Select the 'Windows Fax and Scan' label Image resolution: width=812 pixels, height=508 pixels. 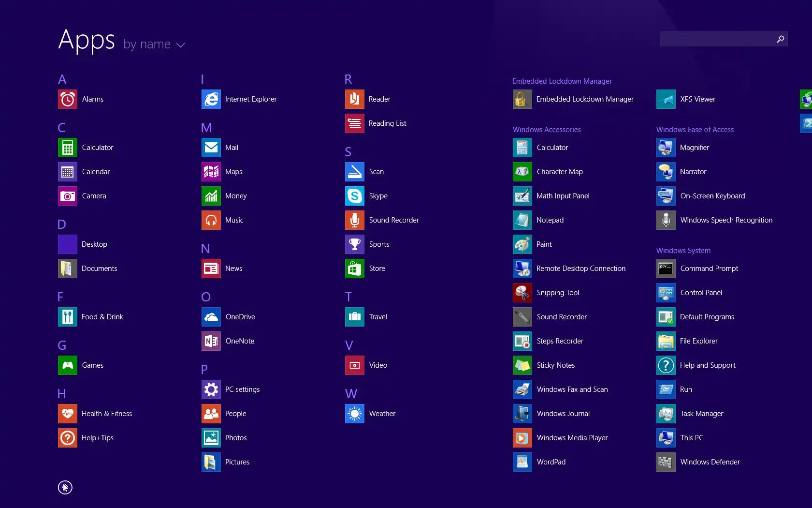[572, 389]
